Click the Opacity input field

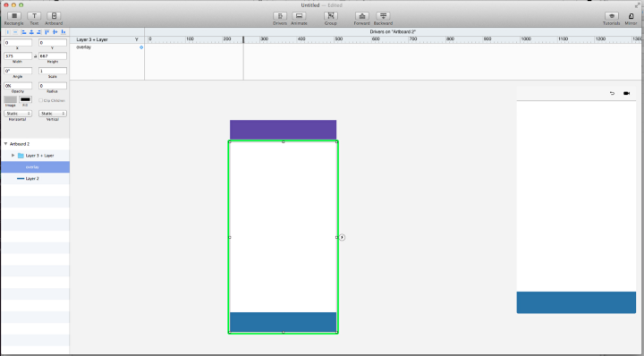click(x=18, y=86)
